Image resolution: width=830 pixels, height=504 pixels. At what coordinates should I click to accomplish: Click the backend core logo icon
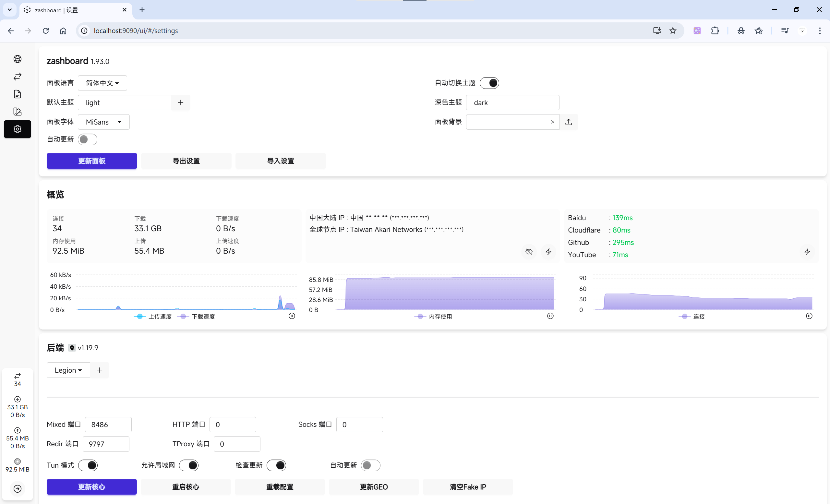72,348
